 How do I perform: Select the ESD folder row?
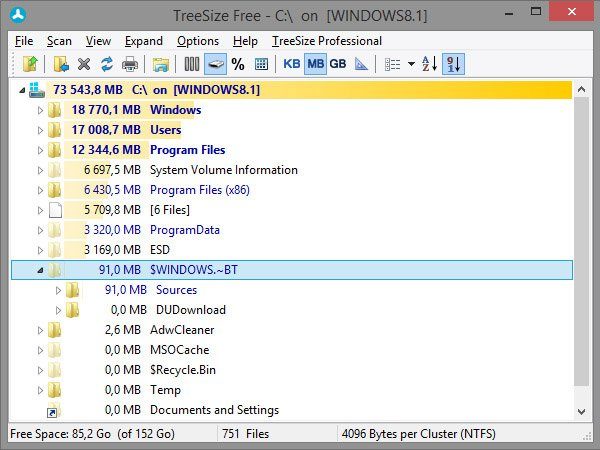pos(292,249)
